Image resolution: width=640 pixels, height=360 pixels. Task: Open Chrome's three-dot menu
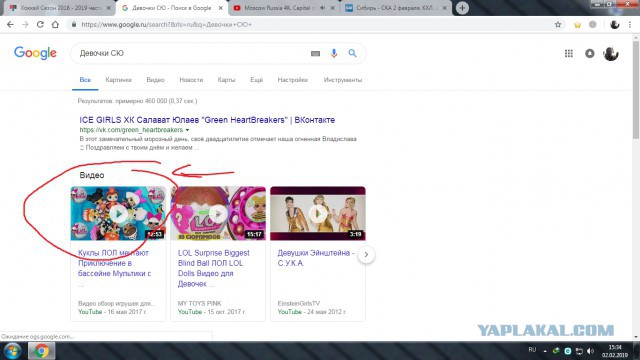click(x=631, y=25)
